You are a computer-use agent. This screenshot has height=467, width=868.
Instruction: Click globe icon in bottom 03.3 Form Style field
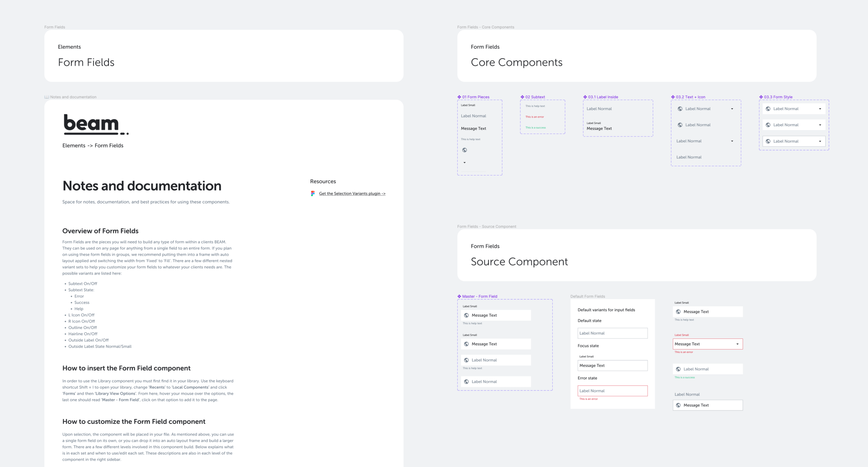[768, 141]
